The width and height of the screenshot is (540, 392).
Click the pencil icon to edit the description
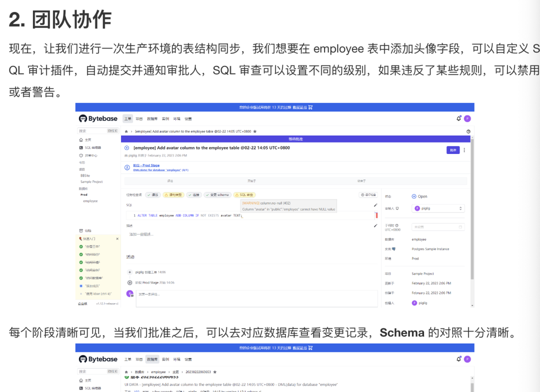[x=375, y=225]
